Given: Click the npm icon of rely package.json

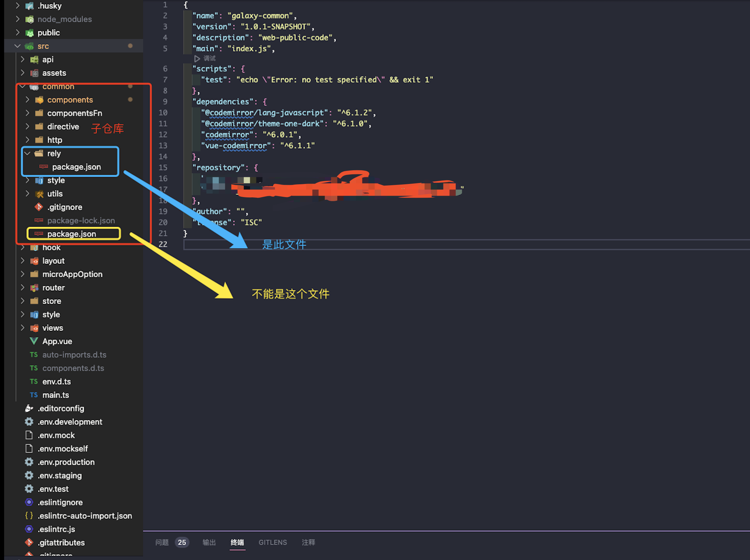Looking at the screenshot, I should [x=43, y=167].
